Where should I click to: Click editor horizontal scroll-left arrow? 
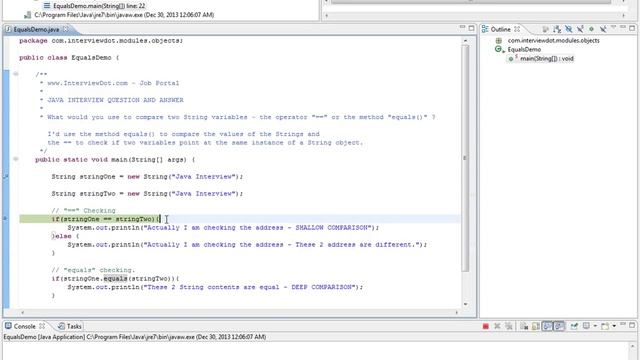pyautogui.click(x=22, y=313)
